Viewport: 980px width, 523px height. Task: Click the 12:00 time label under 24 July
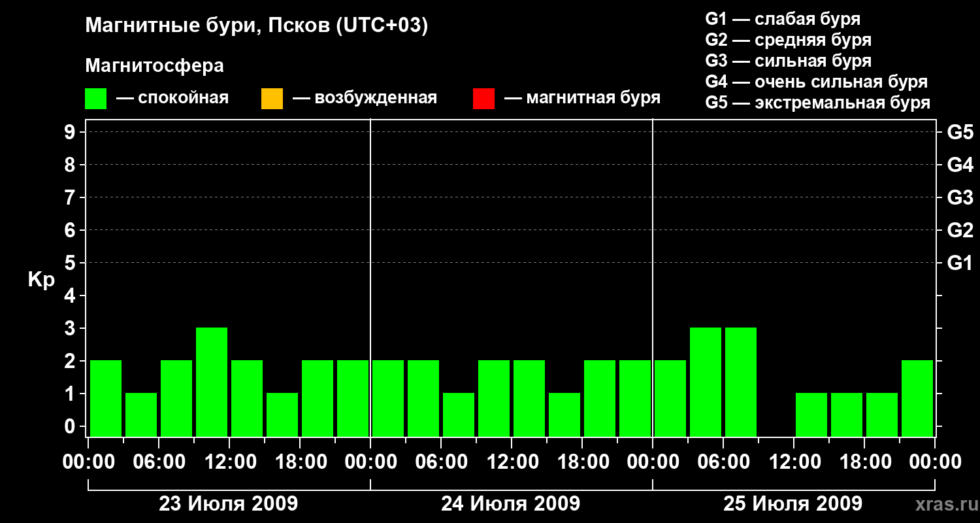512,463
